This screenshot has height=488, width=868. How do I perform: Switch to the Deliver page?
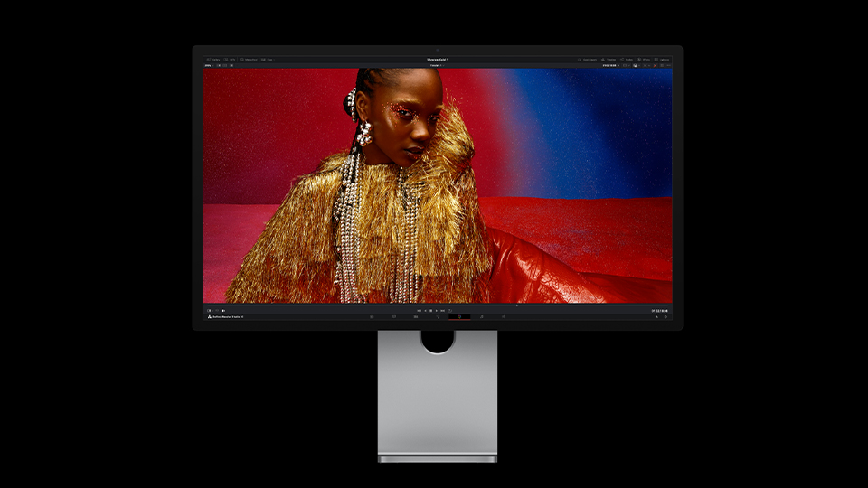[x=504, y=317]
